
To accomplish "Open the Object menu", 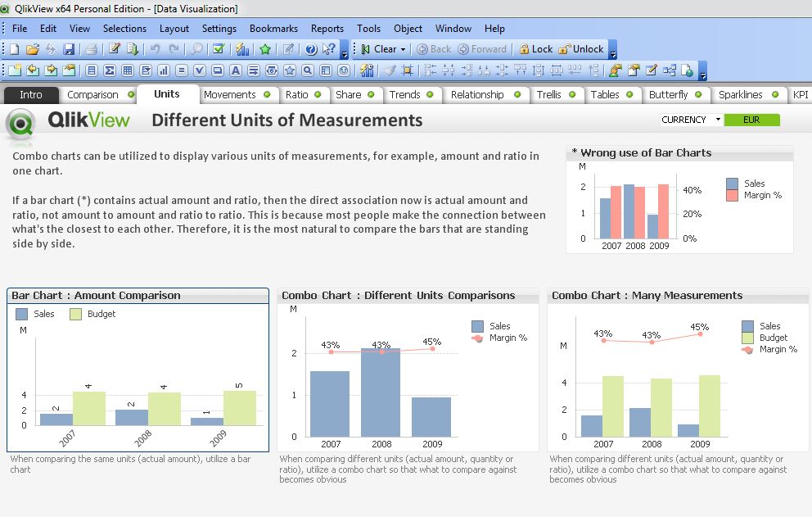I will tap(408, 29).
